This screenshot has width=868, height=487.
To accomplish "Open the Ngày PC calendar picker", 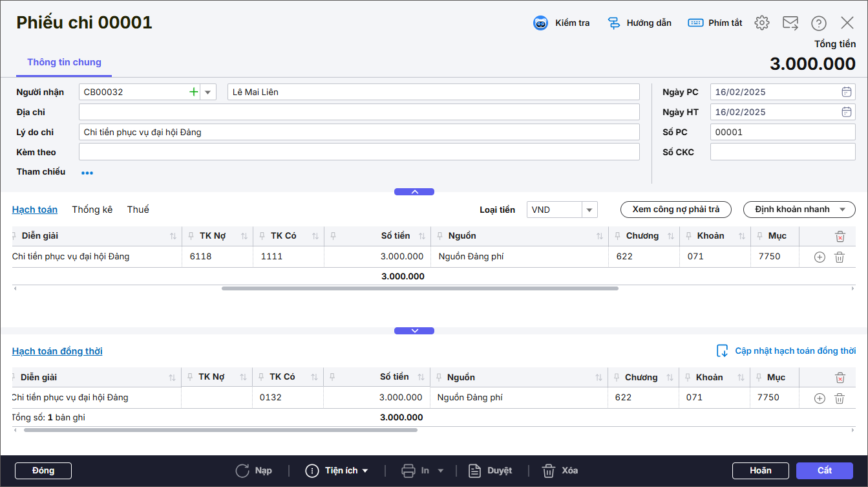I will click(x=846, y=92).
